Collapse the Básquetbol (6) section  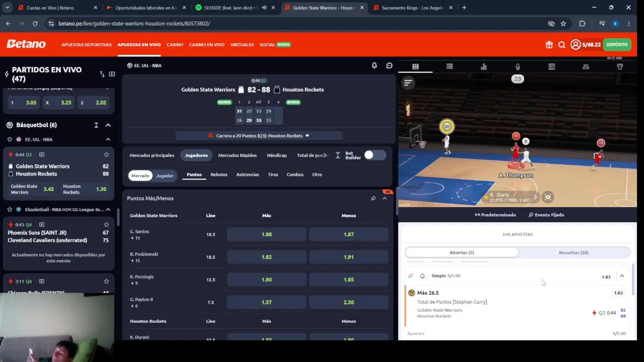108,125
